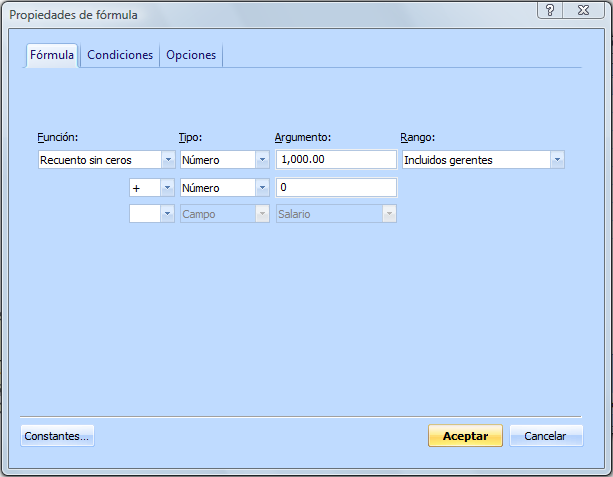Expand the second row Número type dropdown

[x=262, y=188]
